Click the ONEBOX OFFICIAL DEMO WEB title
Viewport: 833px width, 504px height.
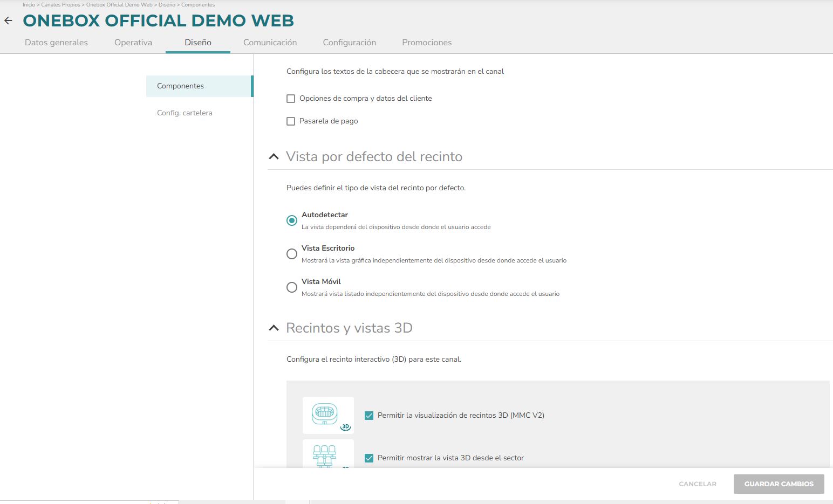tap(159, 21)
